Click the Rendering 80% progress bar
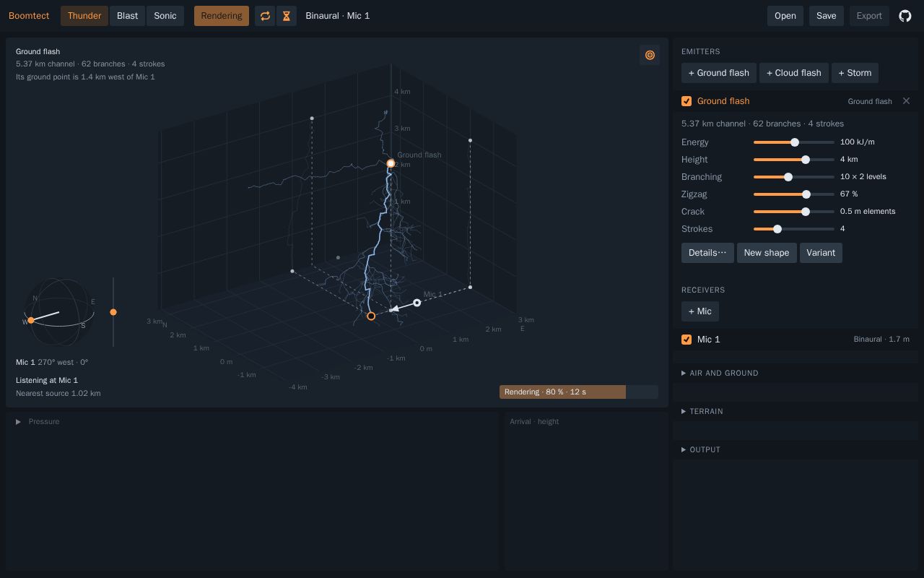 click(x=579, y=392)
